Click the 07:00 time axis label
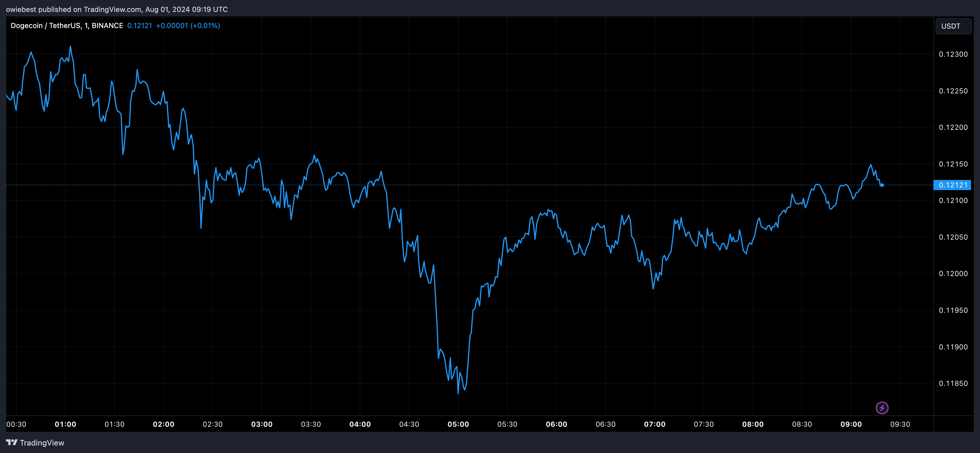980x453 pixels. coord(655,424)
